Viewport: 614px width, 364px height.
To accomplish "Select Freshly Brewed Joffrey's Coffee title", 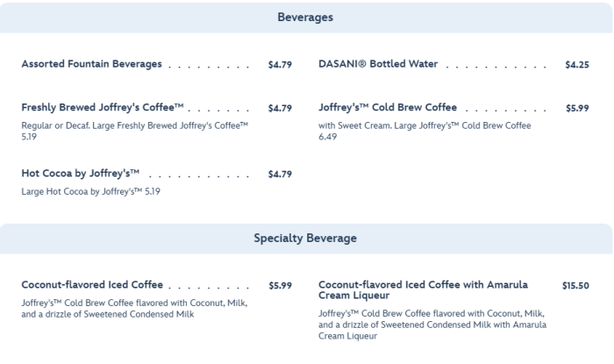I will pyautogui.click(x=103, y=108).
